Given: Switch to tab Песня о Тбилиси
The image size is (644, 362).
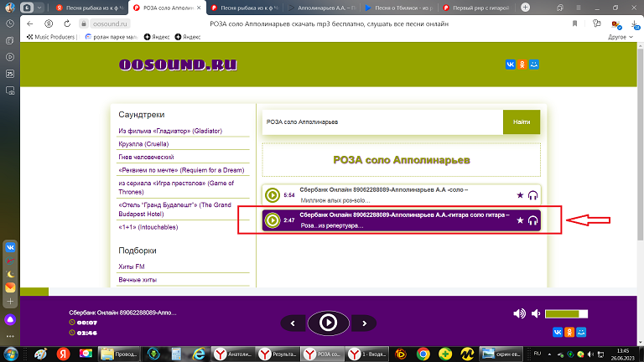Looking at the screenshot, I should (x=399, y=8).
